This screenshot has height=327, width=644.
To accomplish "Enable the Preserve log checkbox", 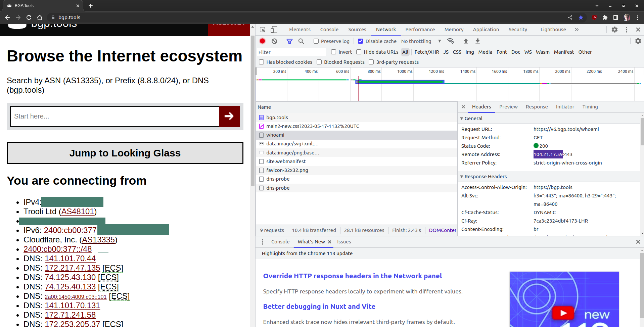I will click(316, 41).
